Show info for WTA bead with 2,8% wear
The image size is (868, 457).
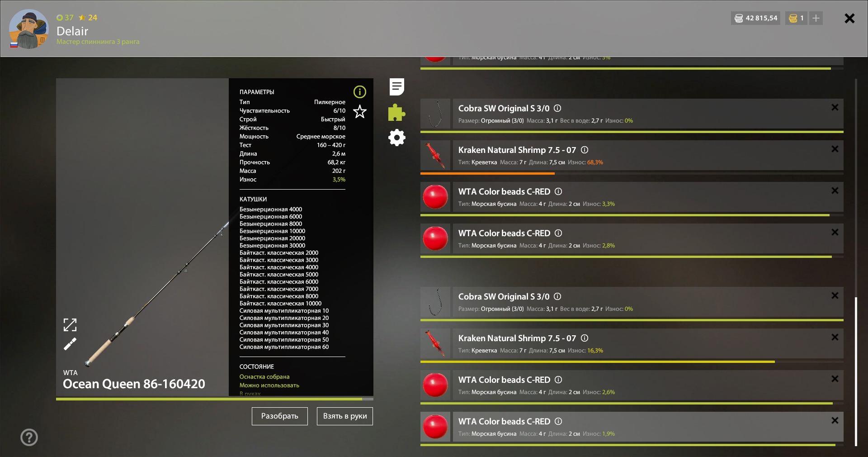(x=558, y=233)
